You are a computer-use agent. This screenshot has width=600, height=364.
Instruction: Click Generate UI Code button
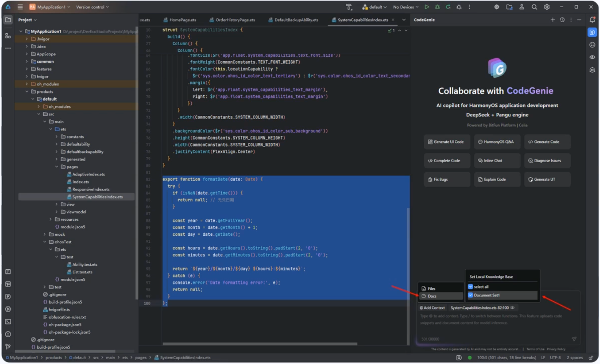point(447,142)
